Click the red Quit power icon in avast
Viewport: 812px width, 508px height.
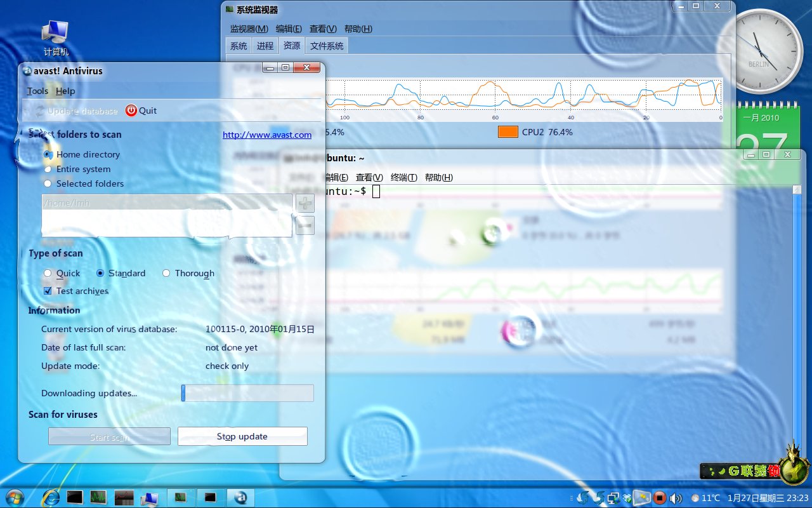click(x=131, y=110)
